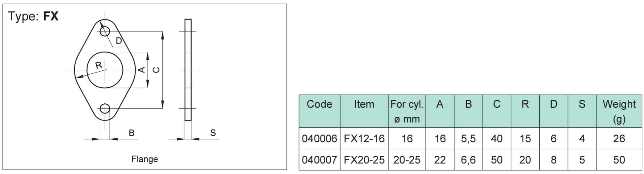This screenshot has height=174, width=644.
Task: Click the top mounting hole in drawing
Action: point(105,31)
